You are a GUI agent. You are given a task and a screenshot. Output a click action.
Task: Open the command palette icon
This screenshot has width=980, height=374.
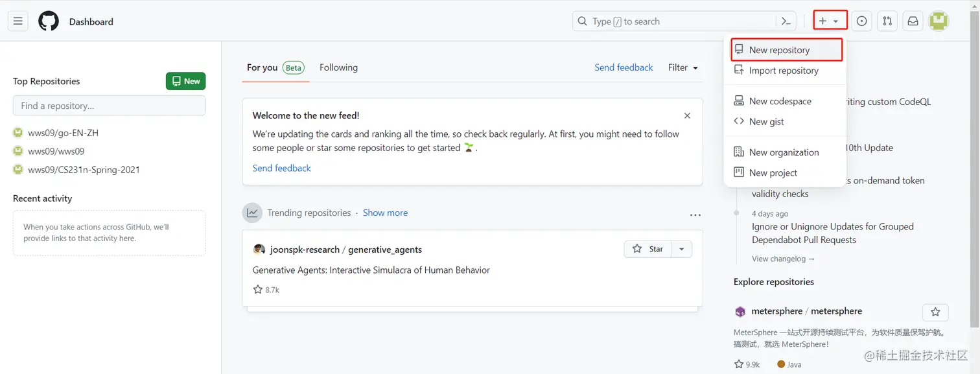point(786,21)
